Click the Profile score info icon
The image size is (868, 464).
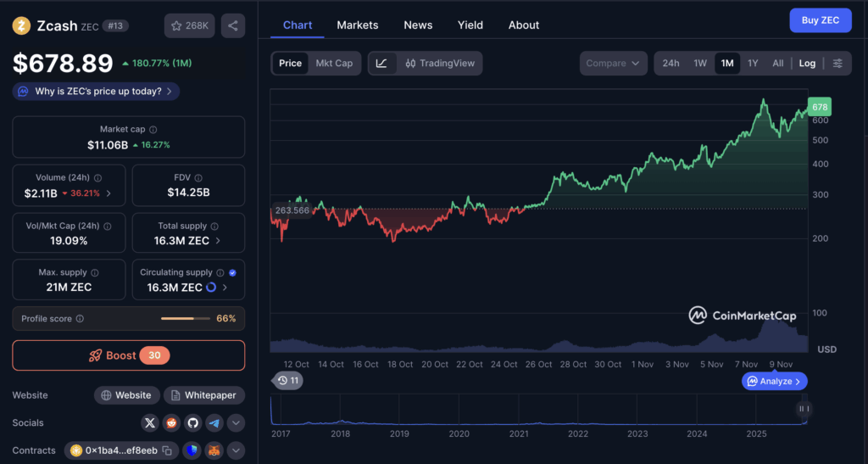(80, 319)
